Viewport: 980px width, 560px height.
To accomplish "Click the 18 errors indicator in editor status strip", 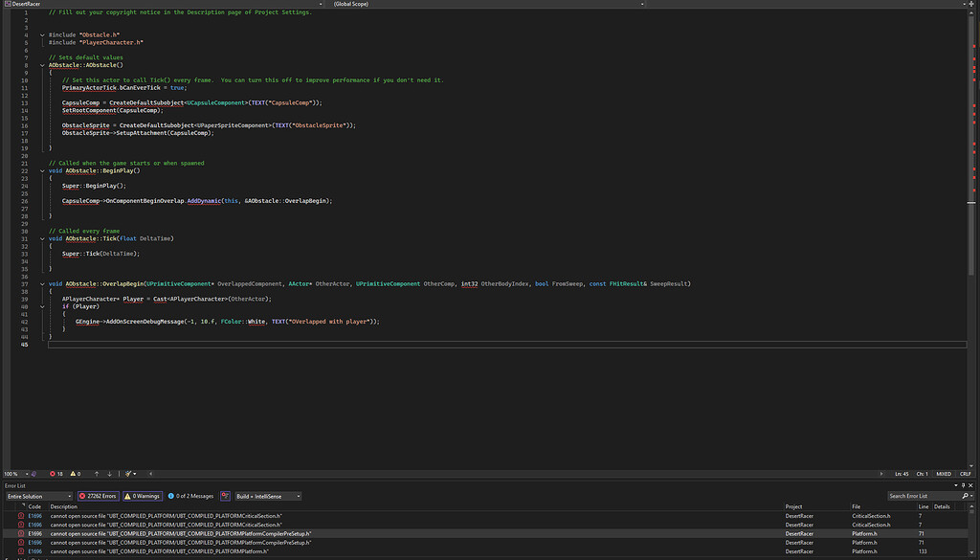I will click(56, 474).
